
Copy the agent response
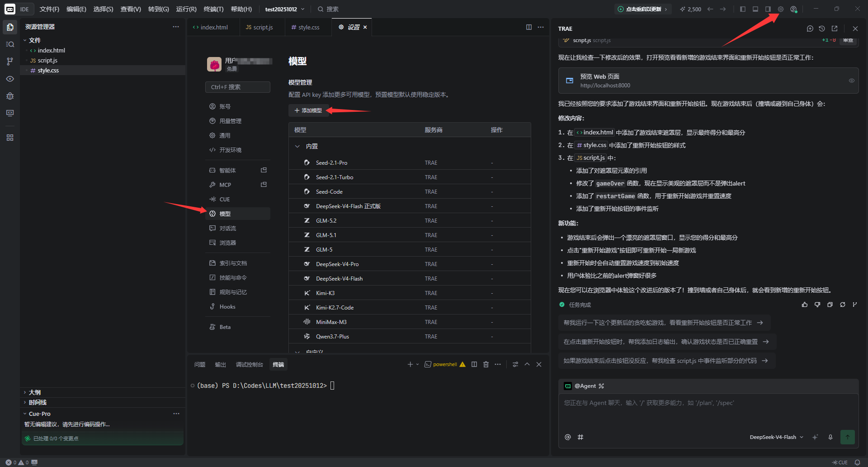point(830,305)
